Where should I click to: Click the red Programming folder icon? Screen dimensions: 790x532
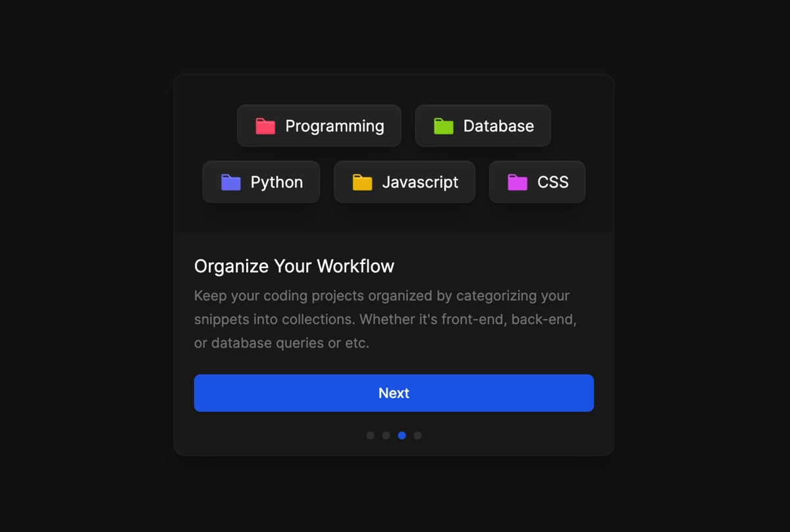(x=265, y=126)
